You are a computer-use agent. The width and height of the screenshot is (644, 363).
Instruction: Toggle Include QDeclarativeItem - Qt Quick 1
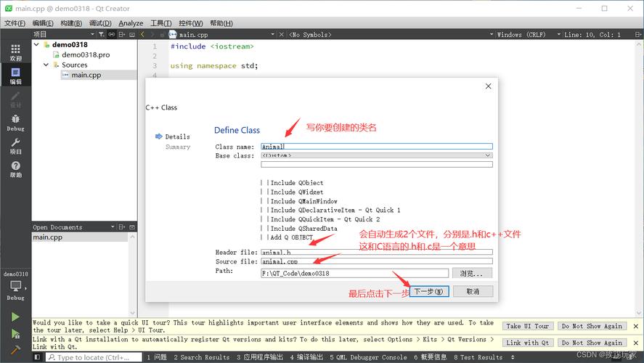click(x=265, y=211)
